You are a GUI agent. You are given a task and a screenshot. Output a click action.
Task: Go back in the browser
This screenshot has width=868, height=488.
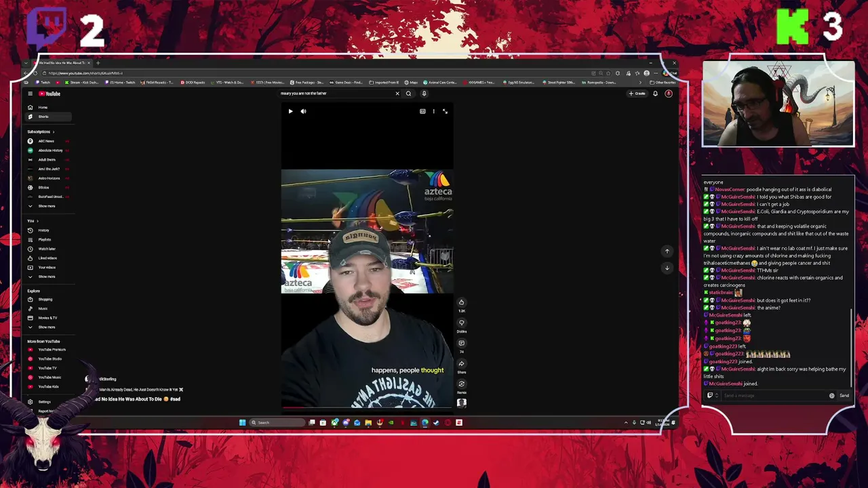coord(26,73)
